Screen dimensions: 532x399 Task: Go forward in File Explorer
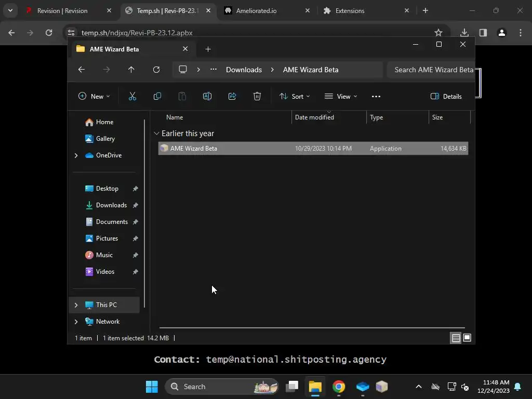pos(107,70)
